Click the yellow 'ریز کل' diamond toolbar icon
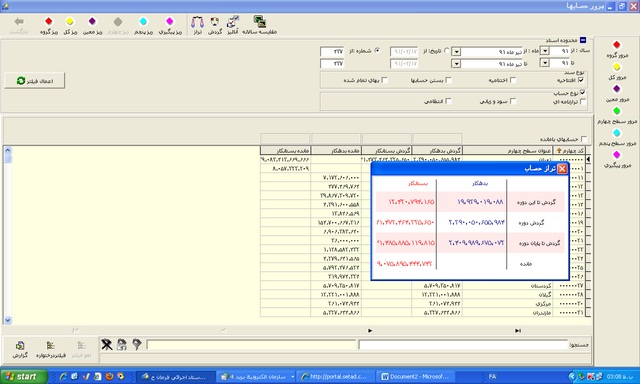640x384 pixels. (x=70, y=21)
